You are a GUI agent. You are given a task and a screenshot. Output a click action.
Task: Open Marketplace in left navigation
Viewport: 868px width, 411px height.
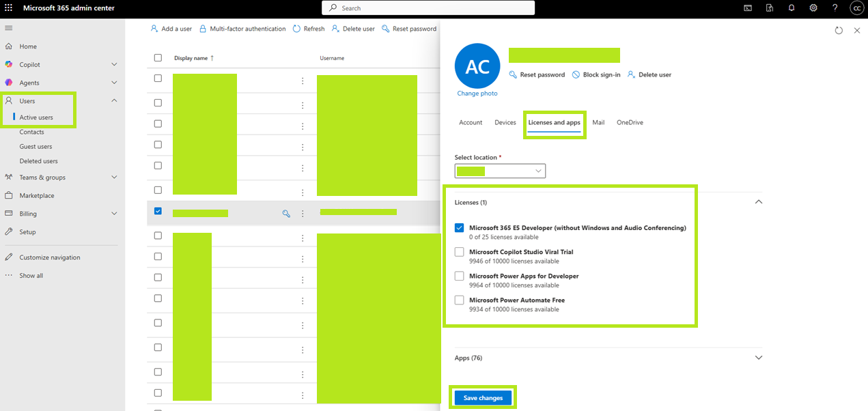point(37,195)
